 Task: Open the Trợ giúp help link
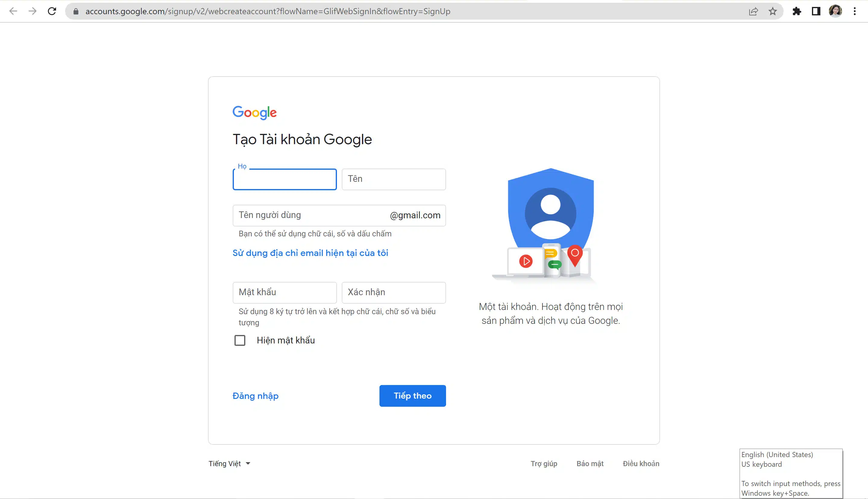tap(544, 463)
